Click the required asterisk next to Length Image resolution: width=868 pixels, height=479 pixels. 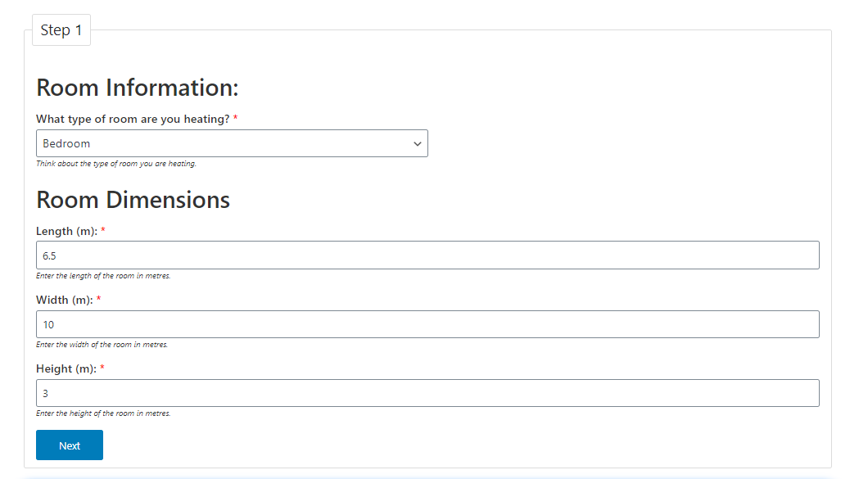103,232
